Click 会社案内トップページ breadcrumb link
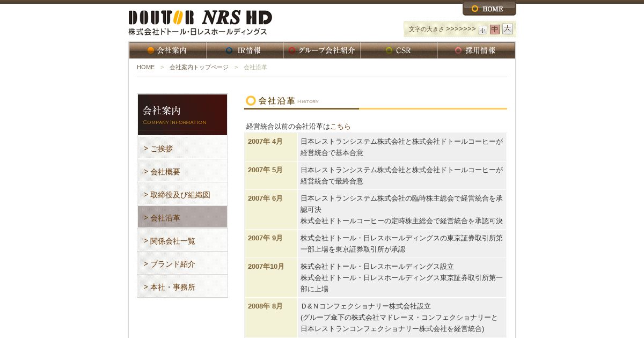The height and width of the screenshot is (338, 644). (x=199, y=67)
